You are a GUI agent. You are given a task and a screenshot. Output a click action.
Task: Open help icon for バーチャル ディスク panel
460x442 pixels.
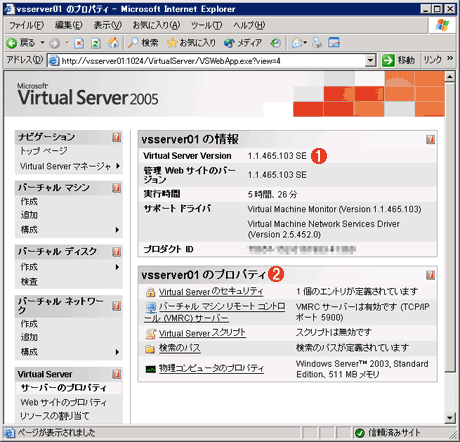click(116, 252)
